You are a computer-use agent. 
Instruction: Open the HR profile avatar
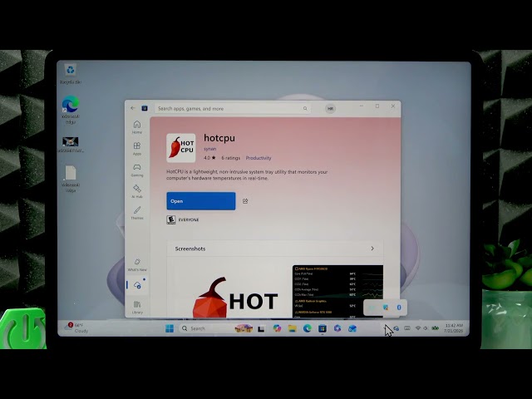coord(330,109)
